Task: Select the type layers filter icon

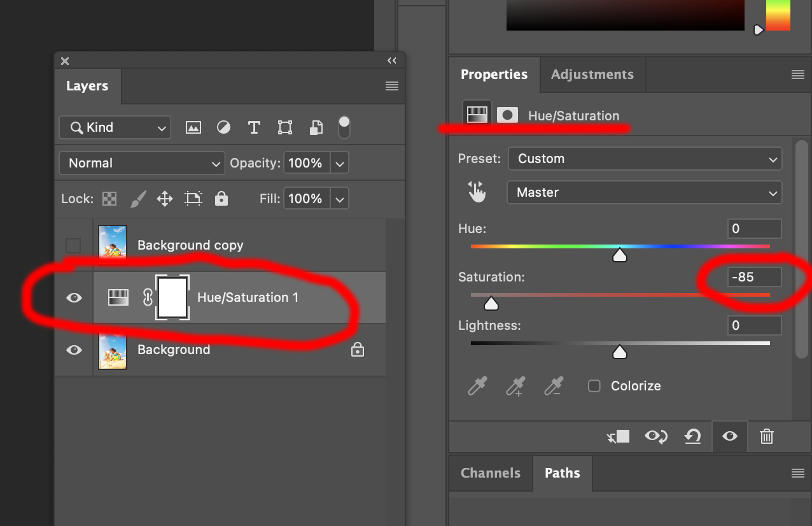Action: pyautogui.click(x=254, y=127)
